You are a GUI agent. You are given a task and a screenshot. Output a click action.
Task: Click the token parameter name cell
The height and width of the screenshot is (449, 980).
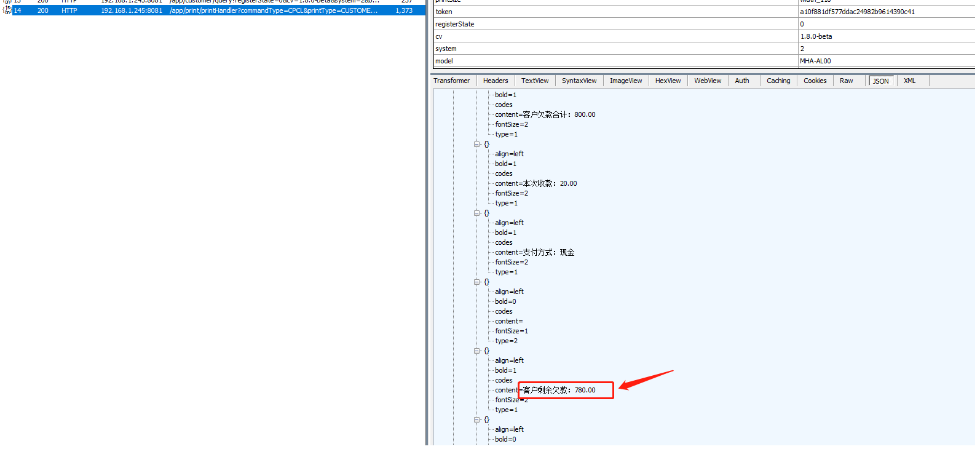(x=615, y=12)
